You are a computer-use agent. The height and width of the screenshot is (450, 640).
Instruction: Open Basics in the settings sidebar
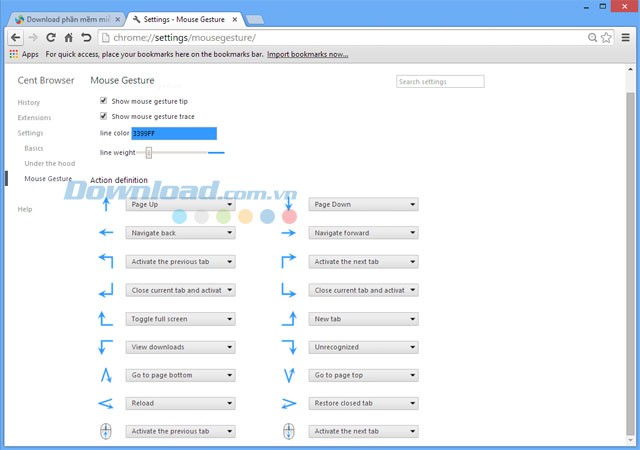[33, 148]
